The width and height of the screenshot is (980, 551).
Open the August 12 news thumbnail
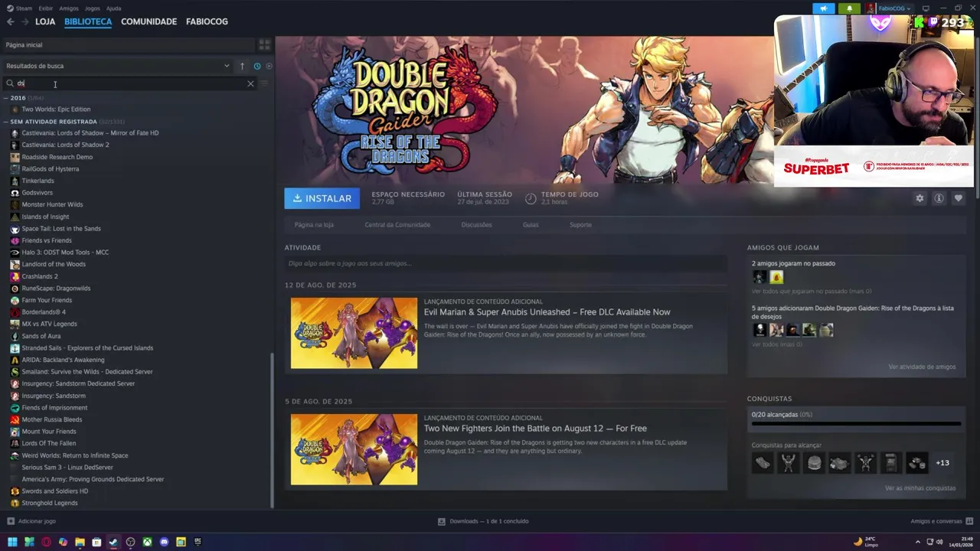tap(354, 333)
